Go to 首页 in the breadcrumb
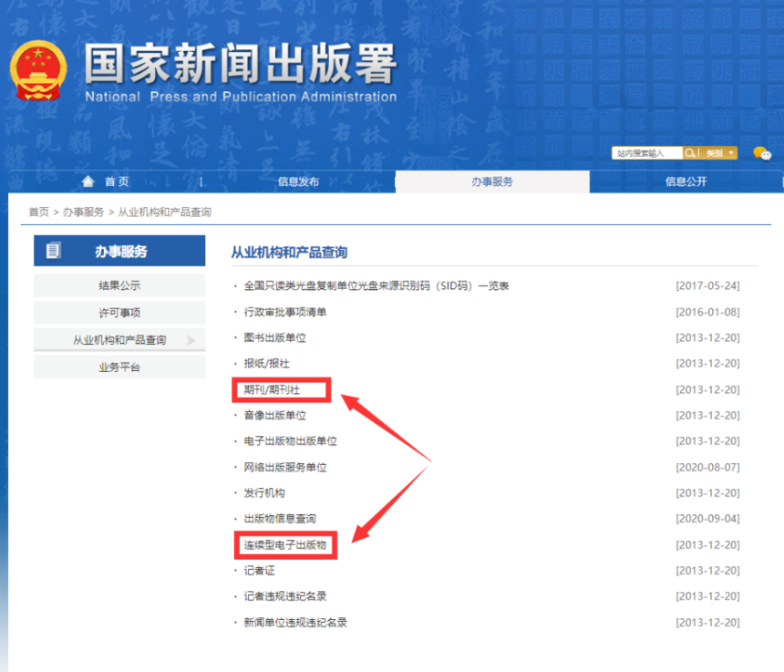Image resolution: width=784 pixels, height=672 pixels. click(38, 212)
